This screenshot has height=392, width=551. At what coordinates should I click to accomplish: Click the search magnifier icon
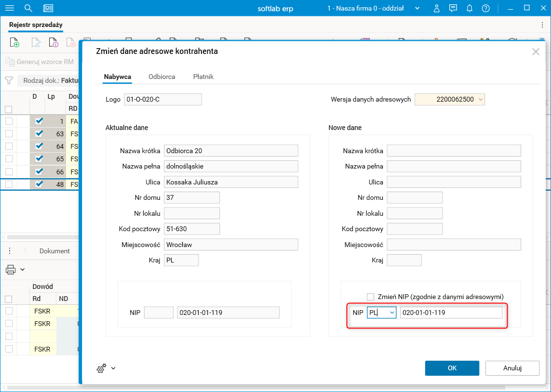28,8
